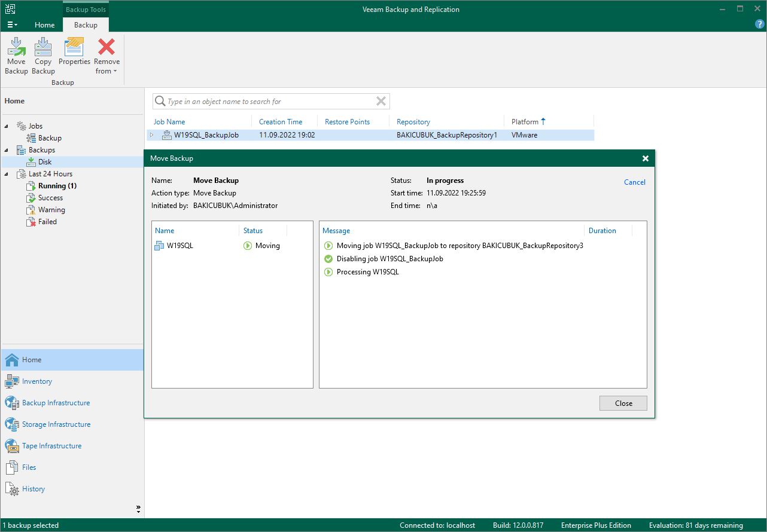The height and width of the screenshot is (532, 767).
Task: Click the W19SQL VM icon in dialog
Action: pos(159,246)
